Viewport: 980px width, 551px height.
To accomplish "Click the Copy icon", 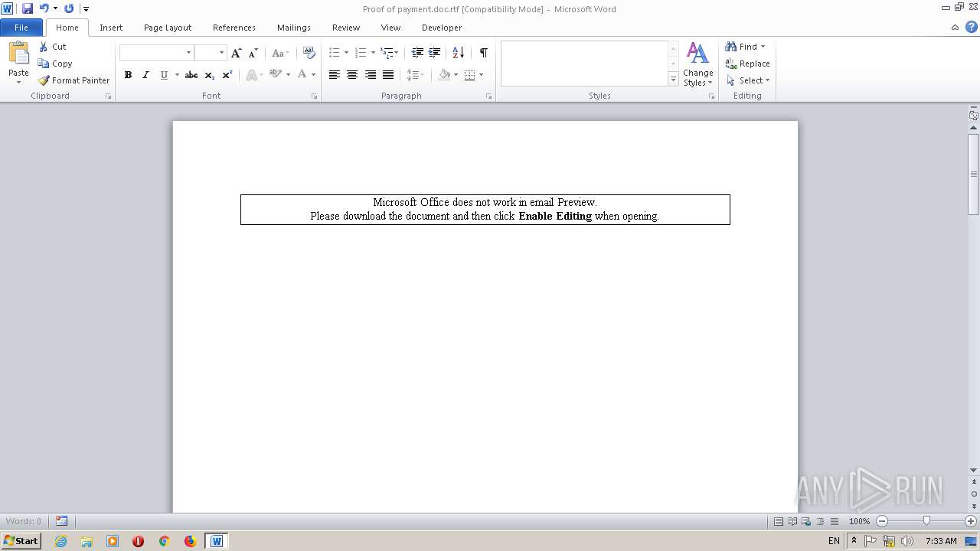I will 44,64.
